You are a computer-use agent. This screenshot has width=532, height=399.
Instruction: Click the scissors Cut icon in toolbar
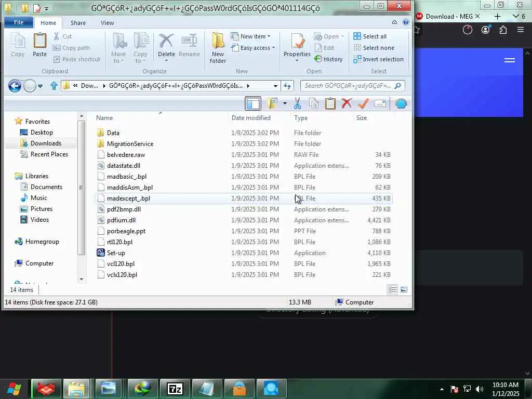298,104
